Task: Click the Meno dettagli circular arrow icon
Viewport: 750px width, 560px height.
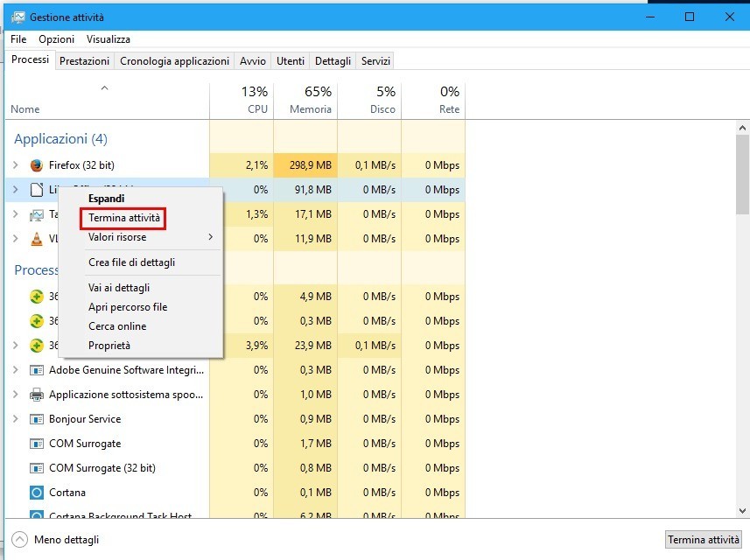Action: click(x=19, y=540)
